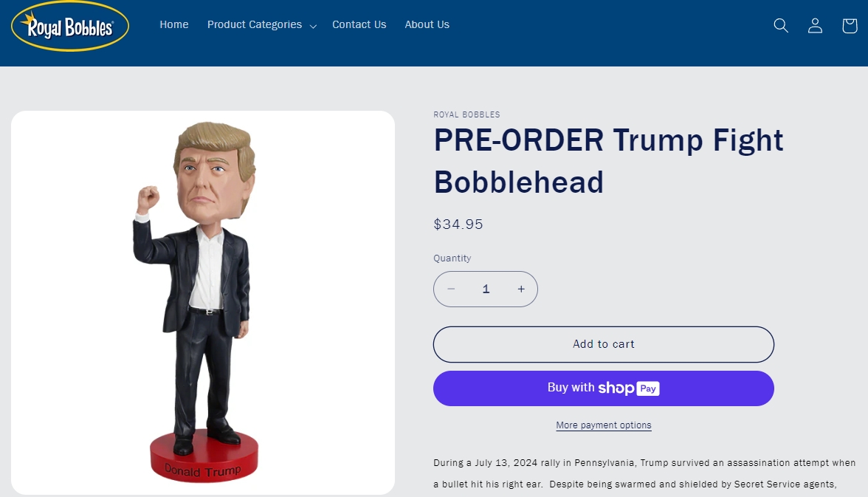Focus the quantity number field
This screenshot has height=497, width=868.
(486, 289)
